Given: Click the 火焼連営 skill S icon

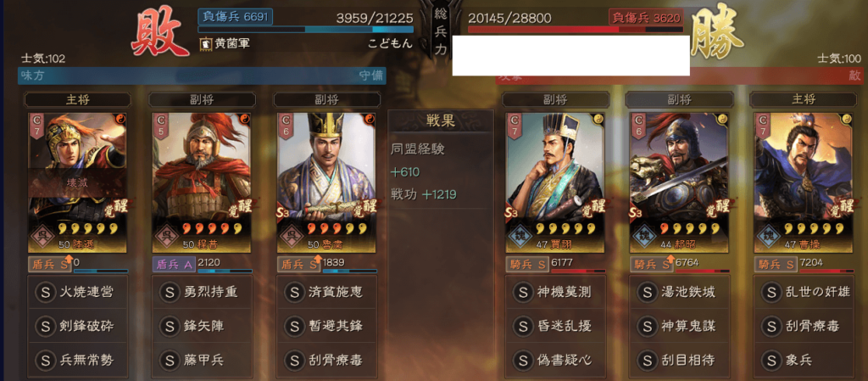Looking at the screenshot, I should [x=45, y=292].
